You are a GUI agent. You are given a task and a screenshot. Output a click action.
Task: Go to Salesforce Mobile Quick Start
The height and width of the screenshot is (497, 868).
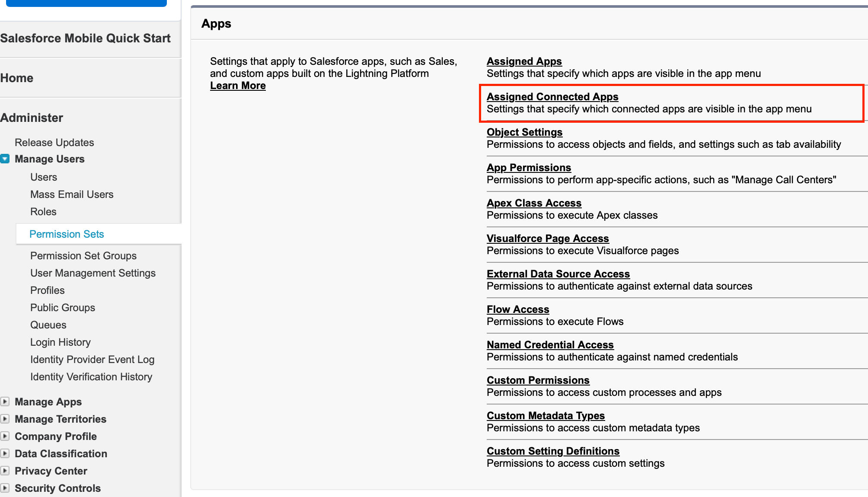click(85, 38)
